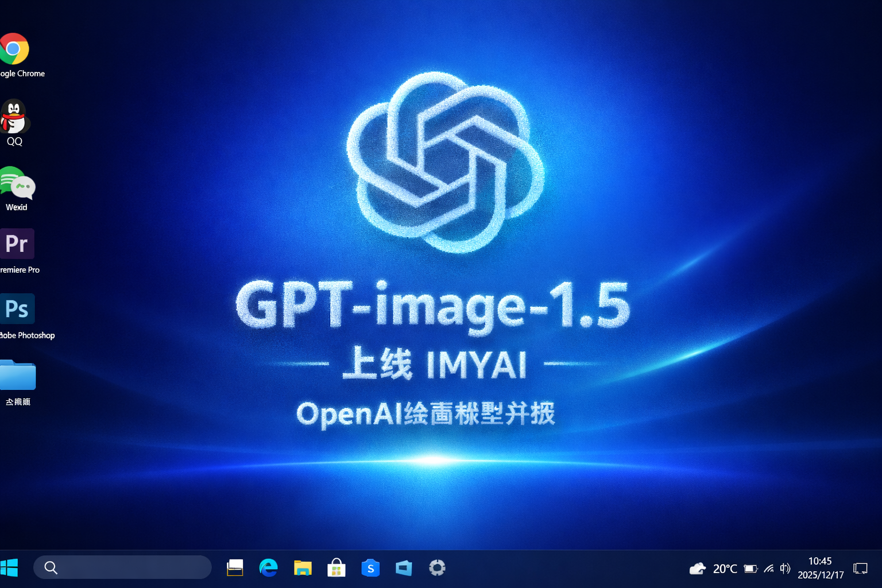Open the green chat bubbles Wexid icon
Image resolution: width=882 pixels, height=588 pixels.
[17, 183]
